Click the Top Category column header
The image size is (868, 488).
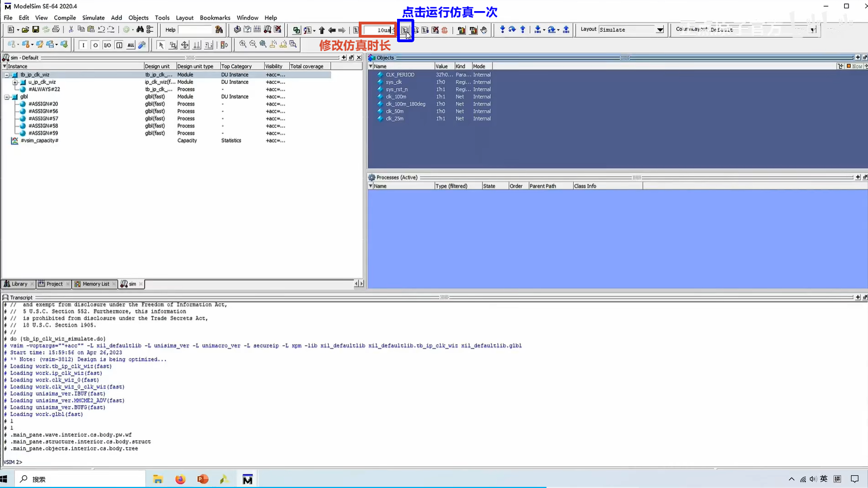point(242,66)
